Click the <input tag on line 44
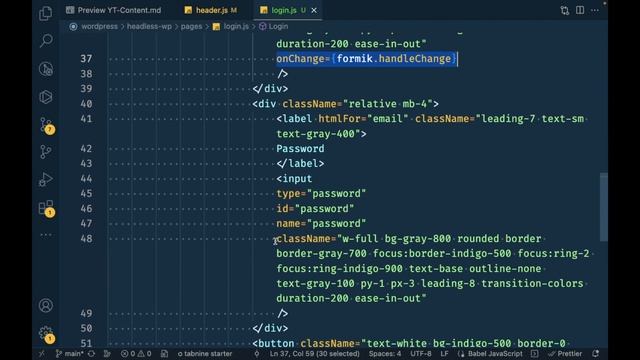640x360 pixels. click(x=294, y=179)
